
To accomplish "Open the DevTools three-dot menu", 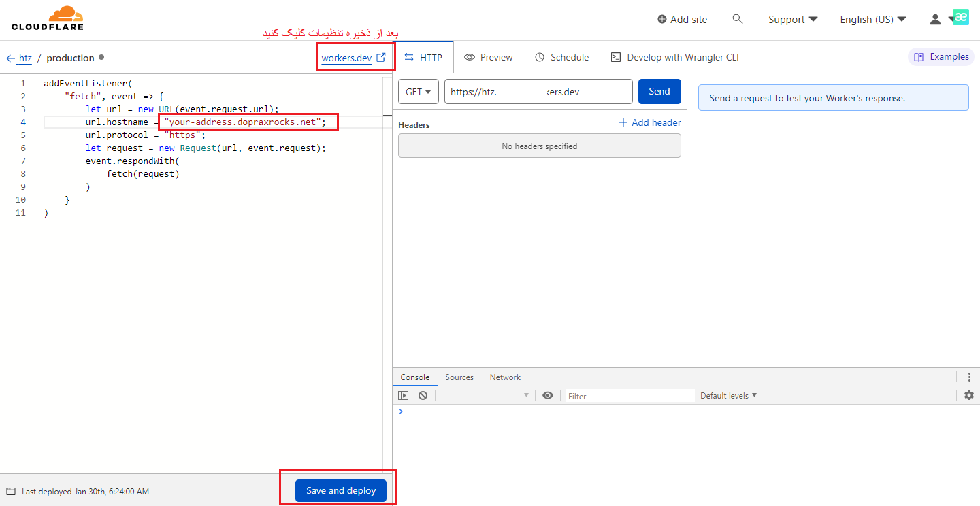I will coord(969,377).
